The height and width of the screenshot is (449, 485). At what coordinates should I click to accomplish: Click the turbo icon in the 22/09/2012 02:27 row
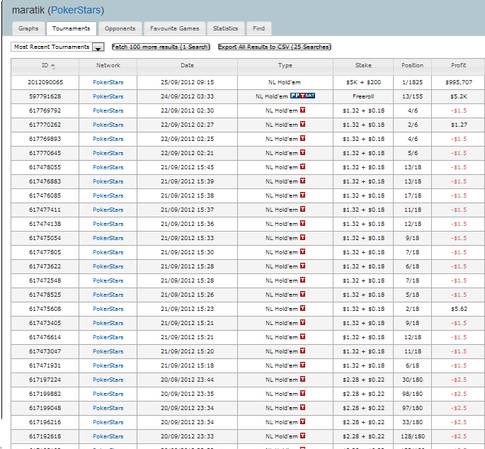[x=303, y=124]
